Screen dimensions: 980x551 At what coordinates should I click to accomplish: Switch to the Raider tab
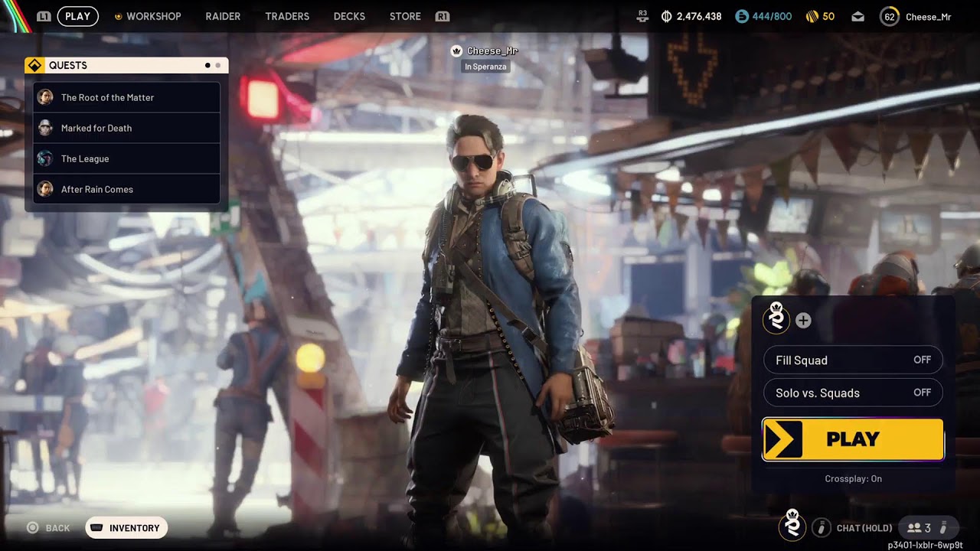pyautogui.click(x=223, y=16)
